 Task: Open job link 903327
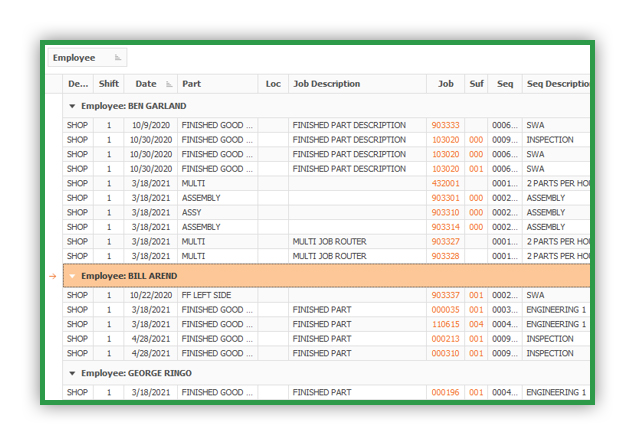[445, 242]
